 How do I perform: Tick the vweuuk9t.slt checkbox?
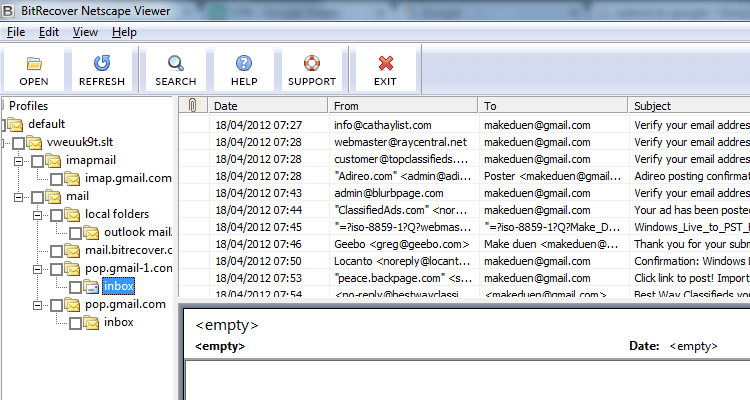tap(19, 143)
